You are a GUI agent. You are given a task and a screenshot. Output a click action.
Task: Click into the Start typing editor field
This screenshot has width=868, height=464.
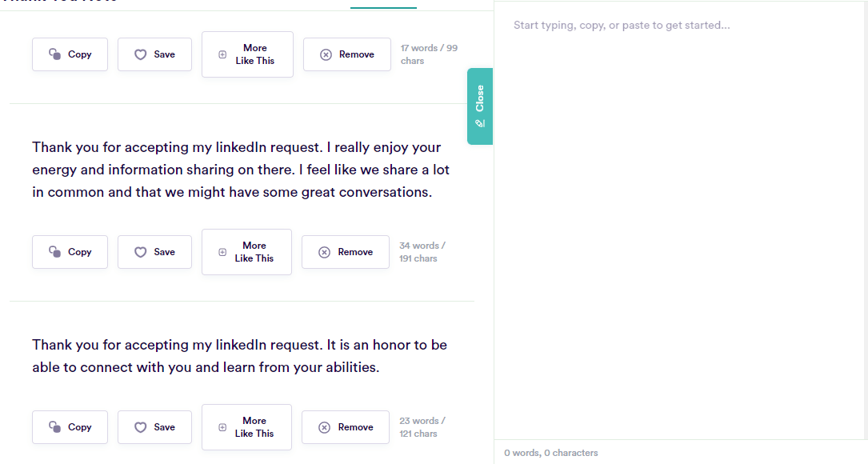(680, 222)
